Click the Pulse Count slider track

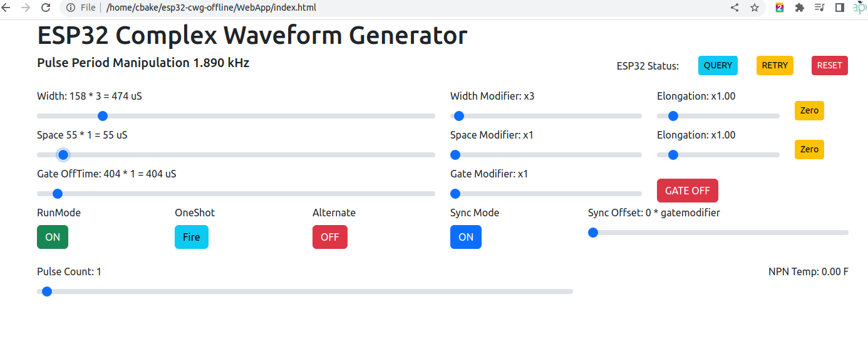tap(305, 292)
